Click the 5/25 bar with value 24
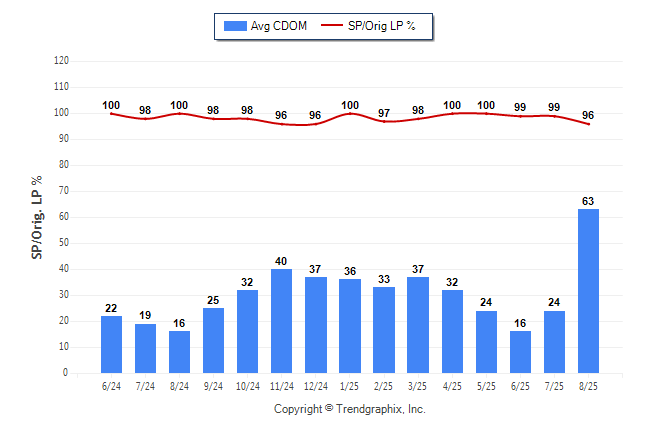The height and width of the screenshot is (434, 646). 487,342
